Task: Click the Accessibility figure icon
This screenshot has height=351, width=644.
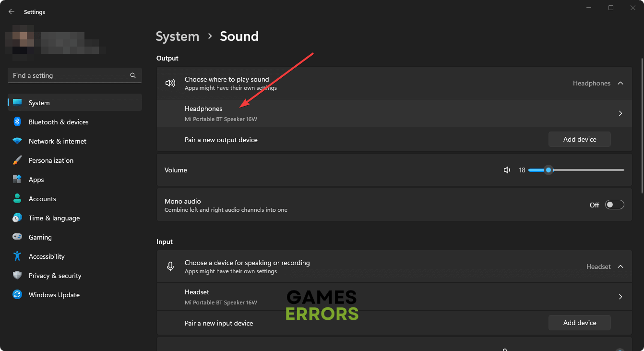Action: click(x=17, y=256)
